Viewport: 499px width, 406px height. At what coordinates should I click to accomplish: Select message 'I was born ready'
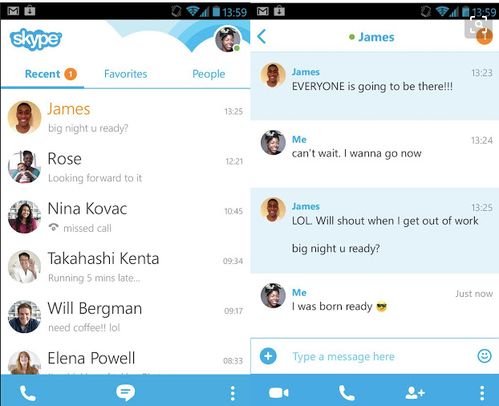[x=332, y=306]
